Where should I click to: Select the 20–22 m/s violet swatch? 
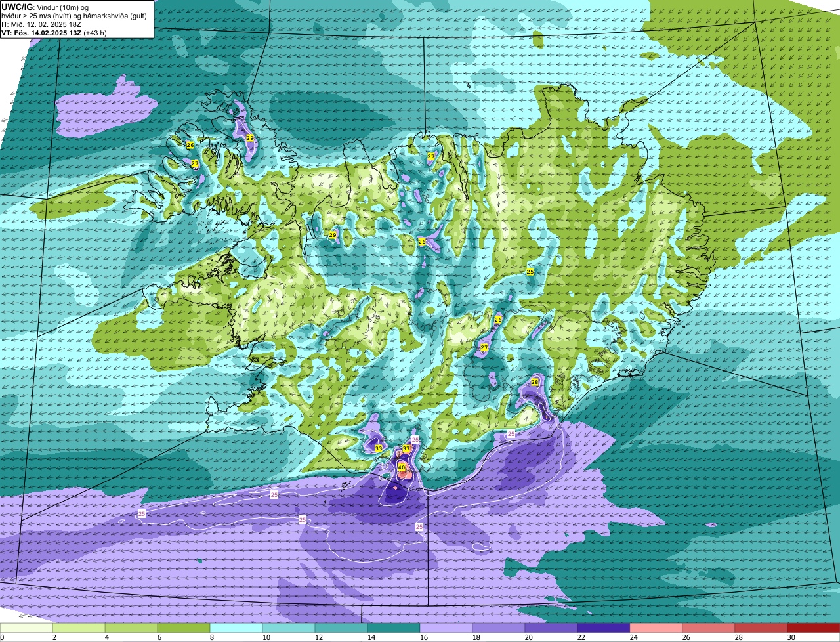551,628
